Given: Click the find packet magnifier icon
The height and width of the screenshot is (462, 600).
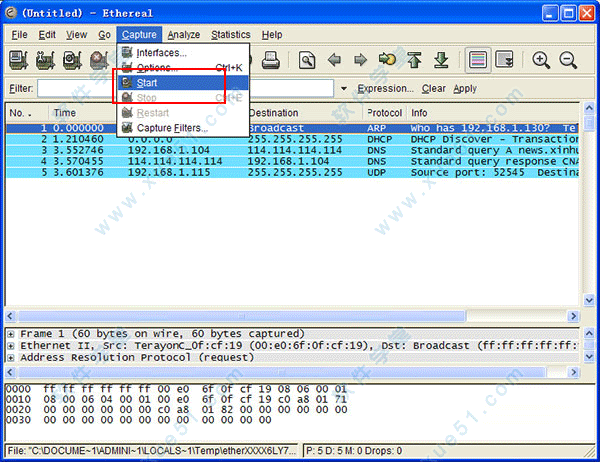Looking at the screenshot, I should [307, 60].
